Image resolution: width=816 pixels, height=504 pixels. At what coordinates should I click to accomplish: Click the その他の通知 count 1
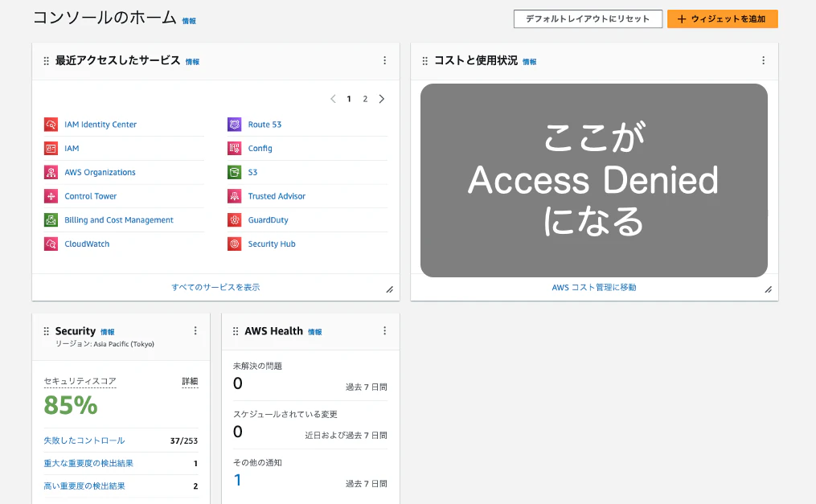coord(237,480)
